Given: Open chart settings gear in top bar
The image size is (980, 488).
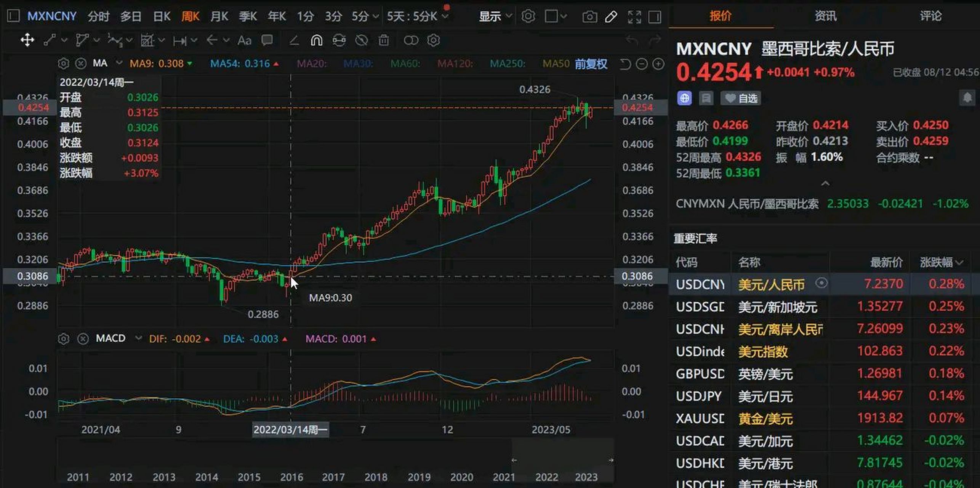Looking at the screenshot, I should 528,16.
